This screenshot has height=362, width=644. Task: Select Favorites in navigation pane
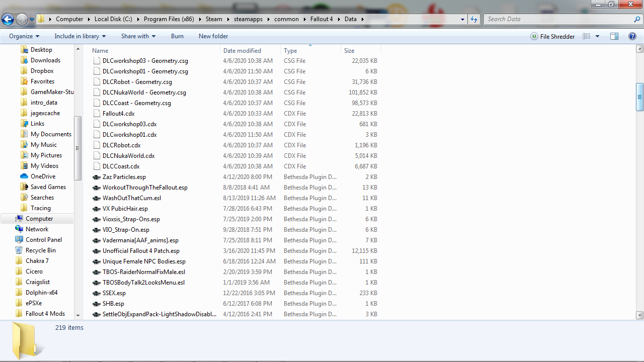(42, 81)
